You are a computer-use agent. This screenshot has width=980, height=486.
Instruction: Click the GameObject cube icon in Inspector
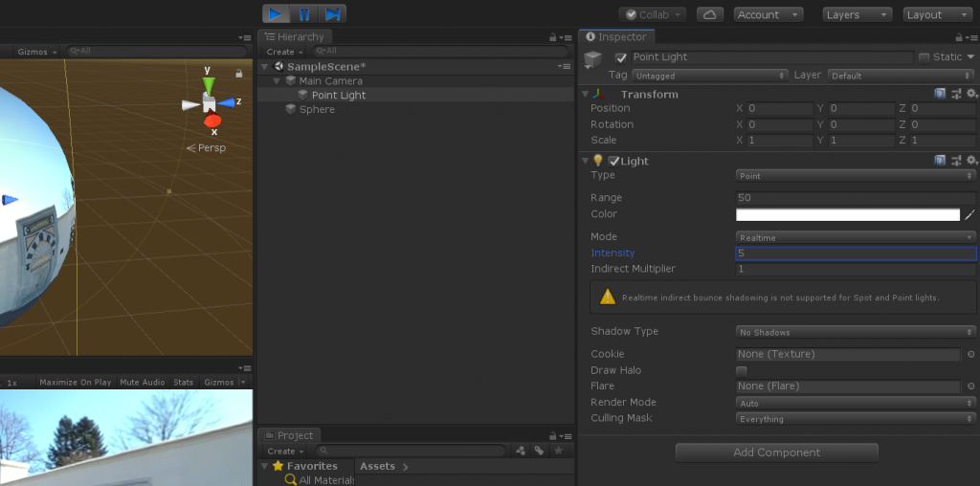click(x=592, y=59)
